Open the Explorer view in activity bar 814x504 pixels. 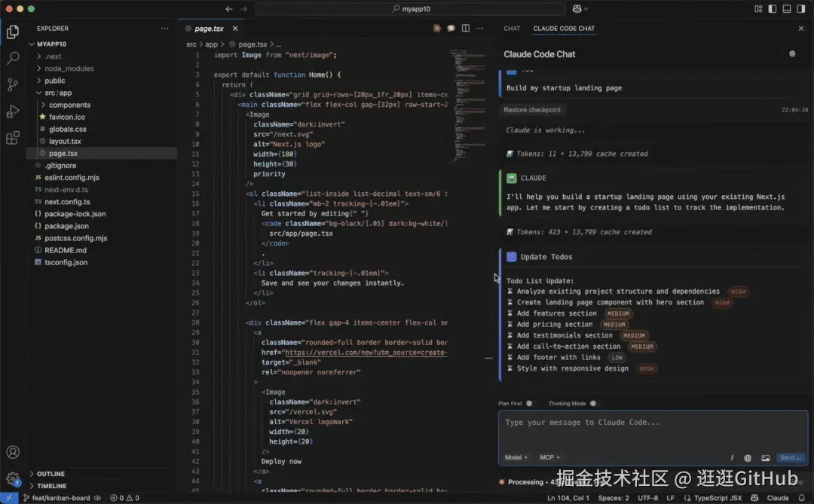[x=13, y=32]
